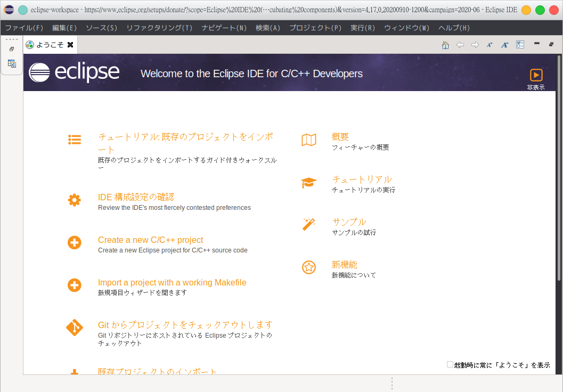The height and width of the screenshot is (392, 563).
Task: Click the restore icon in left trim
Action: pos(12,49)
